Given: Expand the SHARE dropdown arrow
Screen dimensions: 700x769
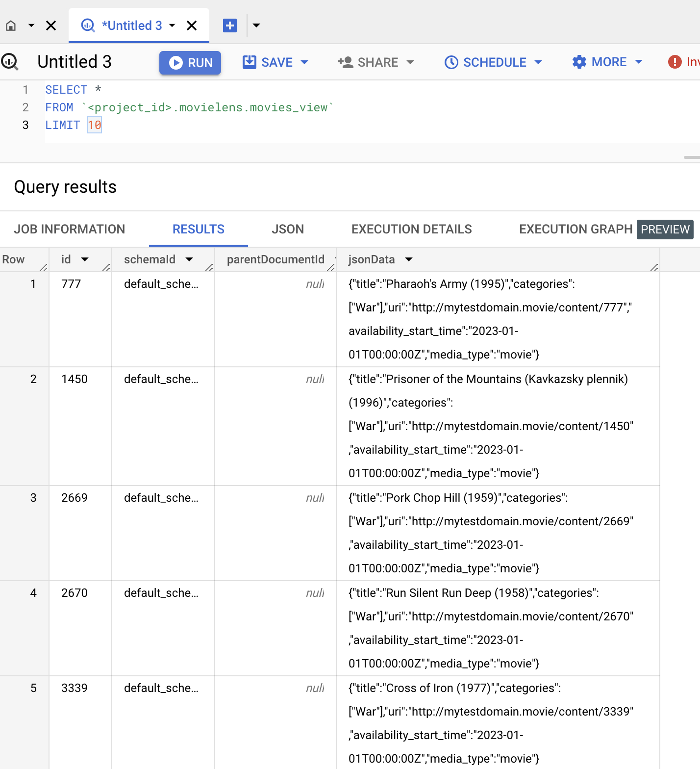Looking at the screenshot, I should pyautogui.click(x=410, y=62).
